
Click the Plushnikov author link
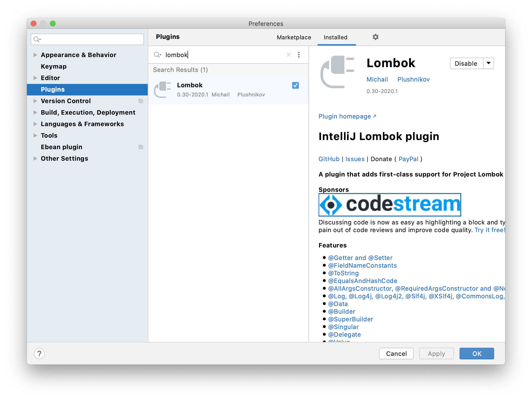pos(414,79)
